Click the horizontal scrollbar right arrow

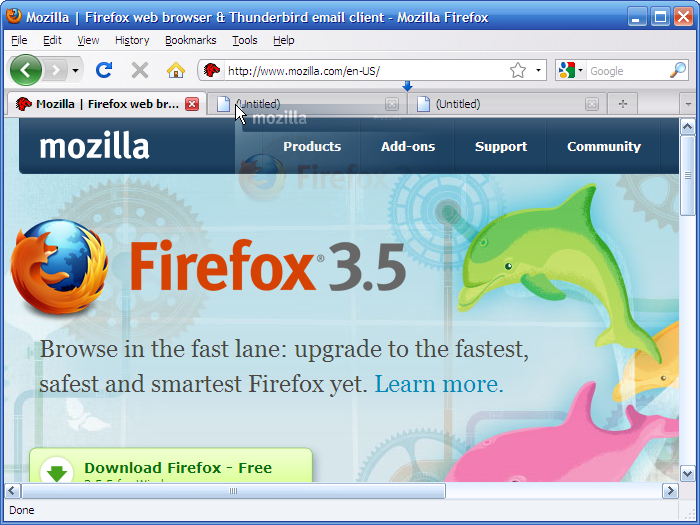tap(670, 491)
